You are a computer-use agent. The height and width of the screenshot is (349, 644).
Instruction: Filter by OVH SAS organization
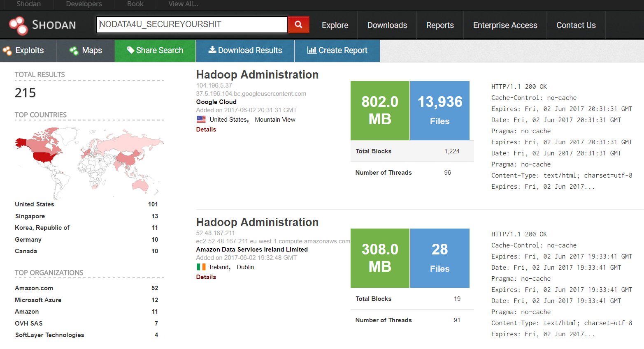29,324
